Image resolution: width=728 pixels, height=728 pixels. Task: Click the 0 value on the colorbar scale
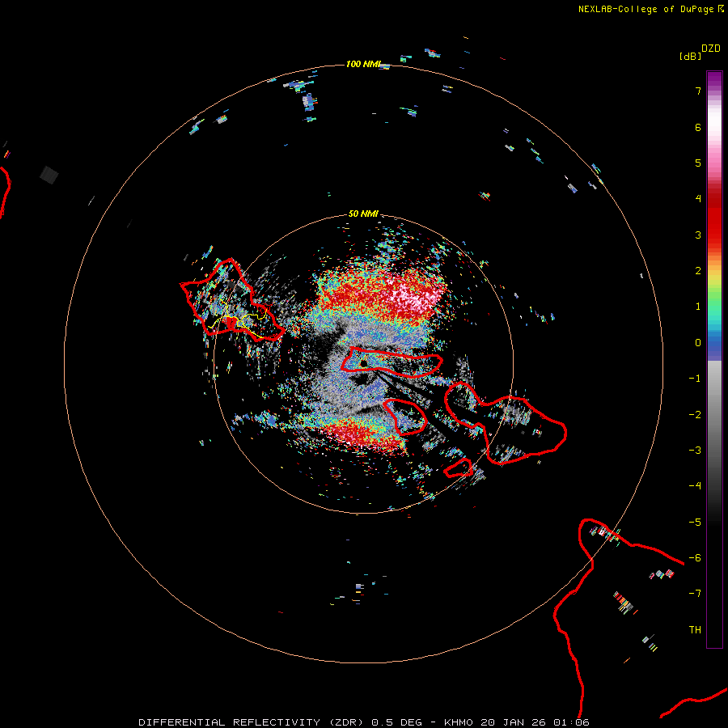[x=698, y=343]
